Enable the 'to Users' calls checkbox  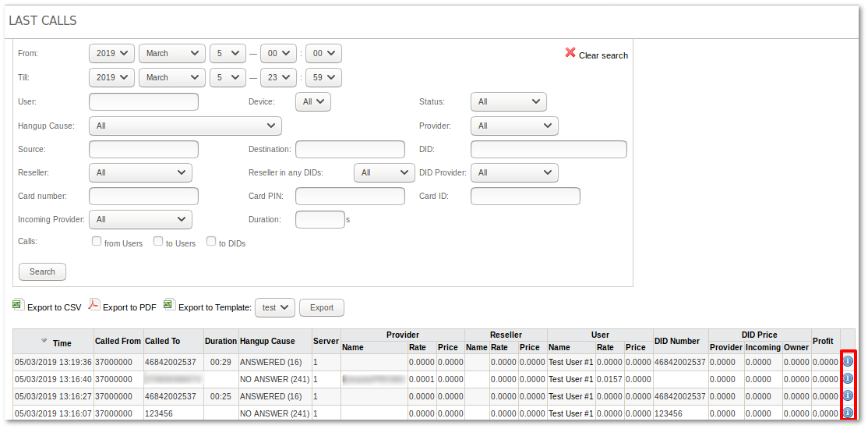pyautogui.click(x=158, y=242)
